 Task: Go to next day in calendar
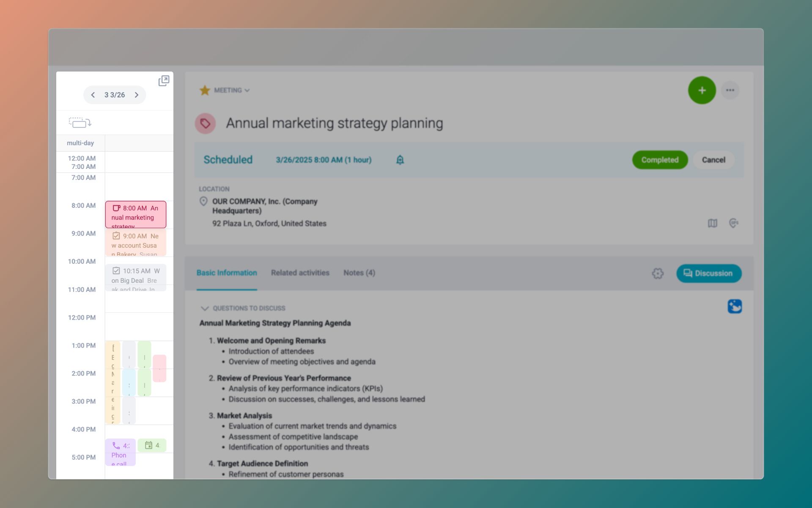click(x=137, y=95)
